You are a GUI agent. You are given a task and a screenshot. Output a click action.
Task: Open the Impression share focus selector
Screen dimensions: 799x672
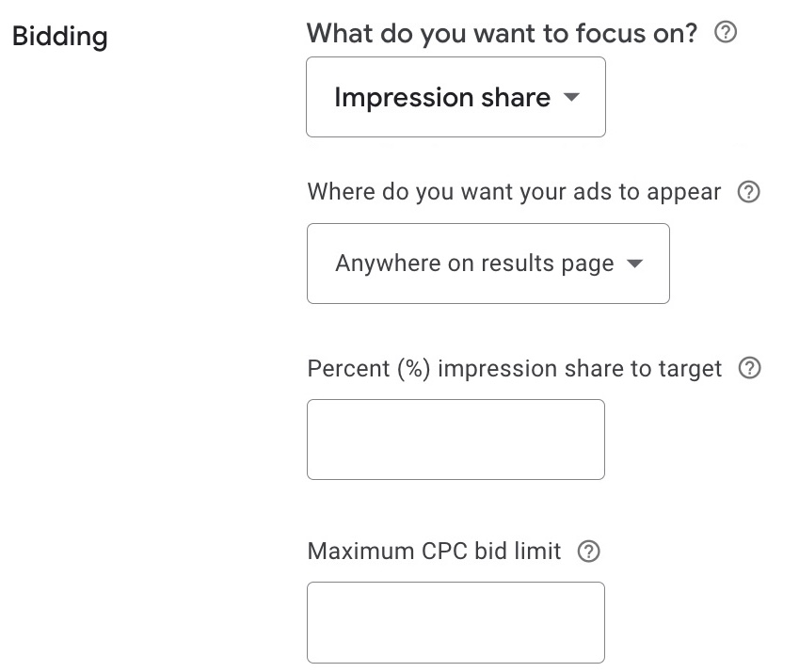click(x=455, y=97)
